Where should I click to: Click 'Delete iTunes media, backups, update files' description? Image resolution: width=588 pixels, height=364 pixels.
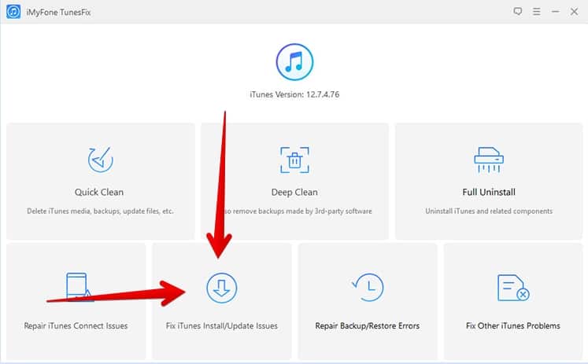pos(100,211)
